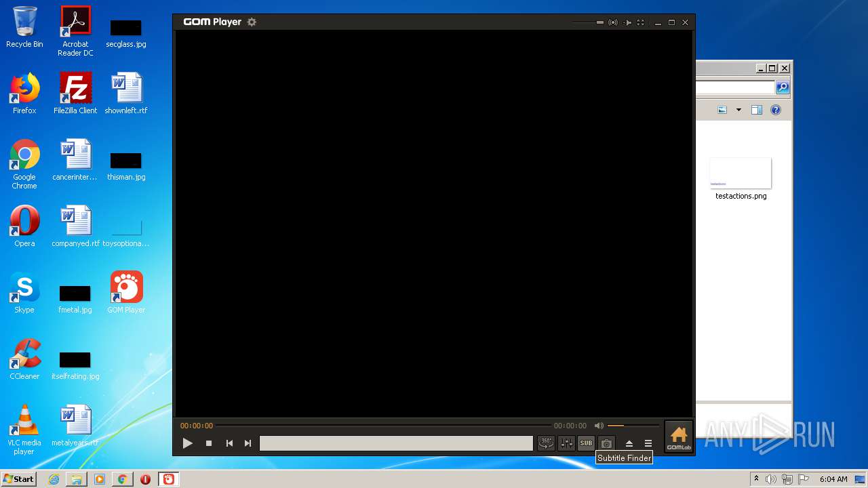Select companyed.rtf document icon

coord(75,227)
